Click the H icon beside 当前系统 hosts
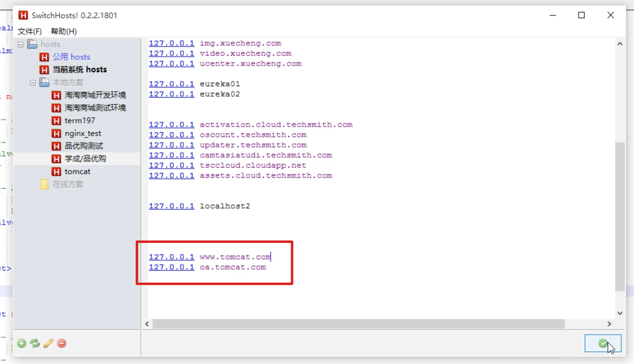Screen dimensions: 634x364 44,70
